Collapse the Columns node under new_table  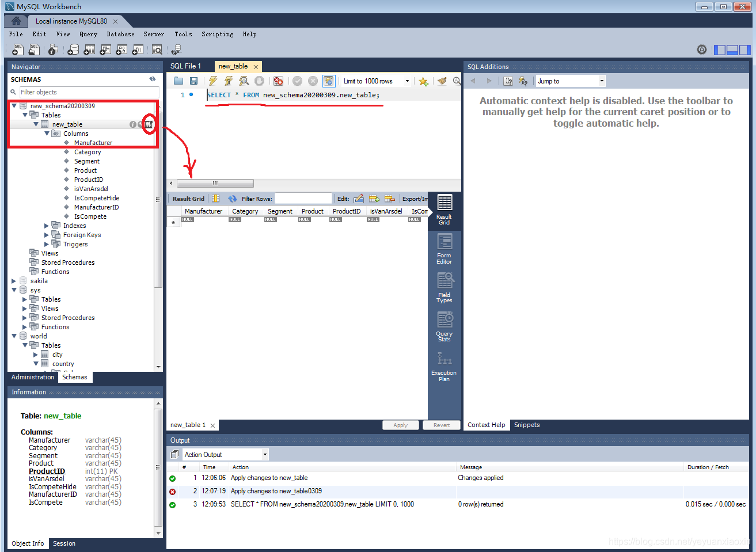click(47, 134)
